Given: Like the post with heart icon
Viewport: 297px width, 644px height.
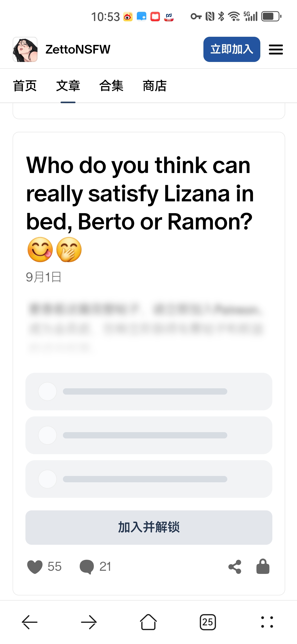Looking at the screenshot, I should click(35, 567).
